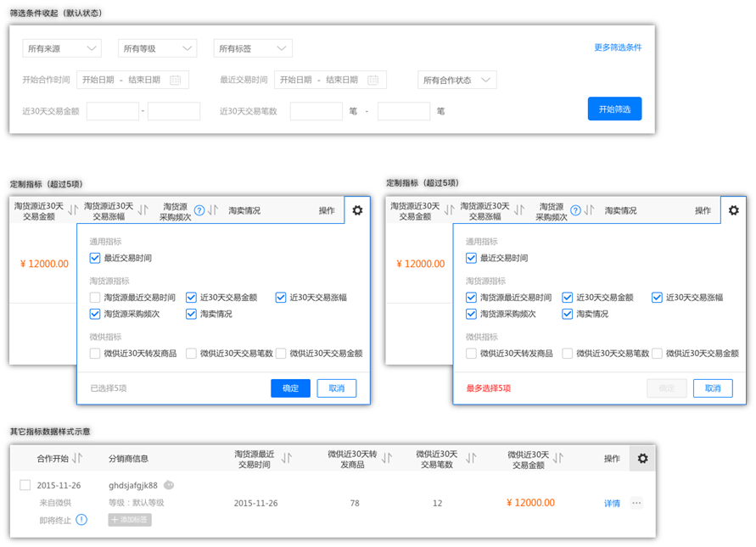Open the 所有标签 dropdown
The height and width of the screenshot is (547, 756).
(252, 48)
